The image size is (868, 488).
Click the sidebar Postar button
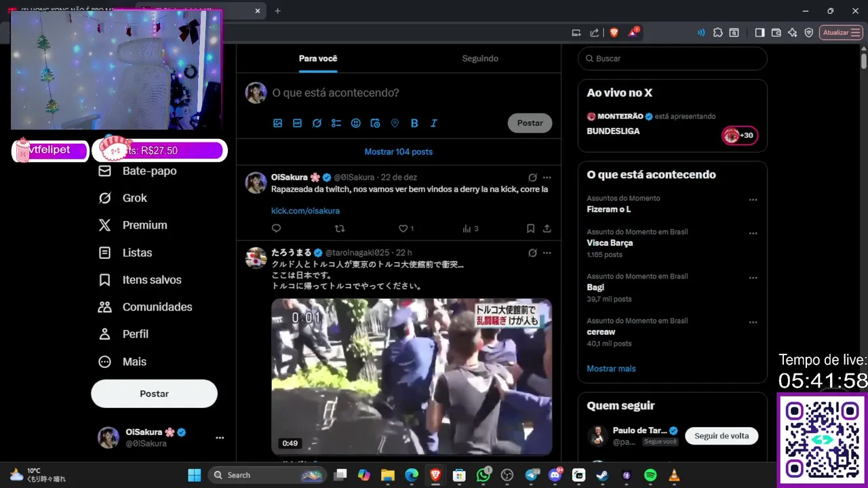pyautogui.click(x=155, y=394)
